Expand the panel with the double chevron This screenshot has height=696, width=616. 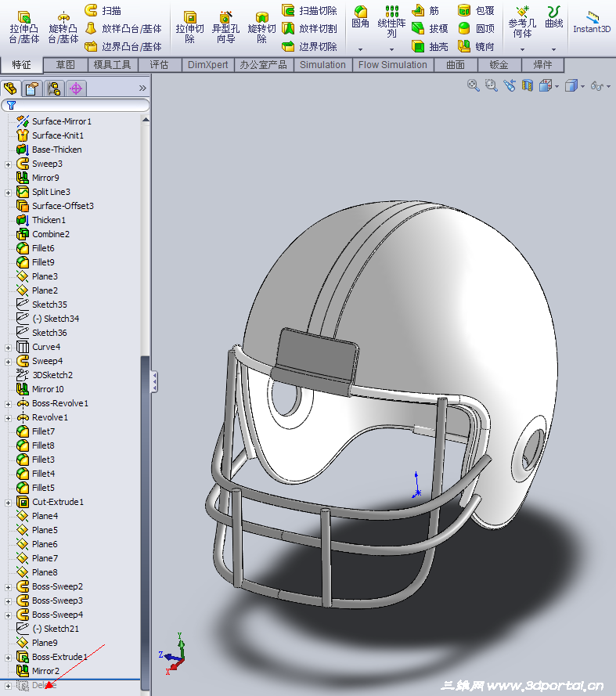click(x=142, y=88)
